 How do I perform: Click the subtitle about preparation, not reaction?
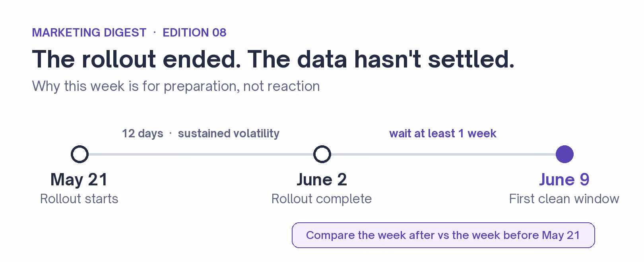click(176, 86)
